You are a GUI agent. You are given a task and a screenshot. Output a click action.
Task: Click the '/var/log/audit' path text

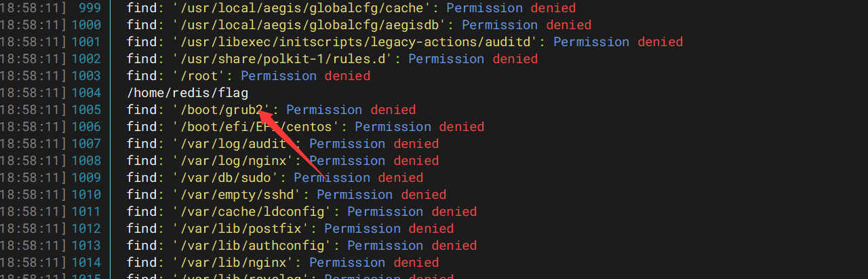coord(233,144)
